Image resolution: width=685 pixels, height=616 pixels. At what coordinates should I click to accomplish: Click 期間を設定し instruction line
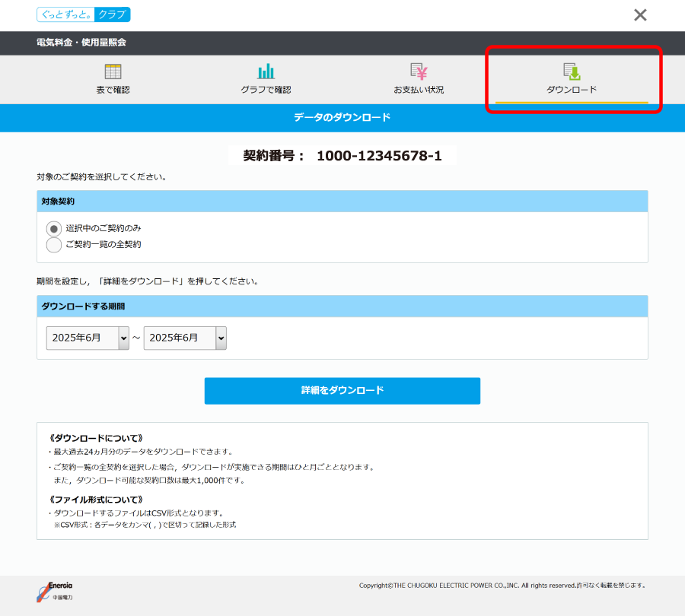tap(148, 281)
